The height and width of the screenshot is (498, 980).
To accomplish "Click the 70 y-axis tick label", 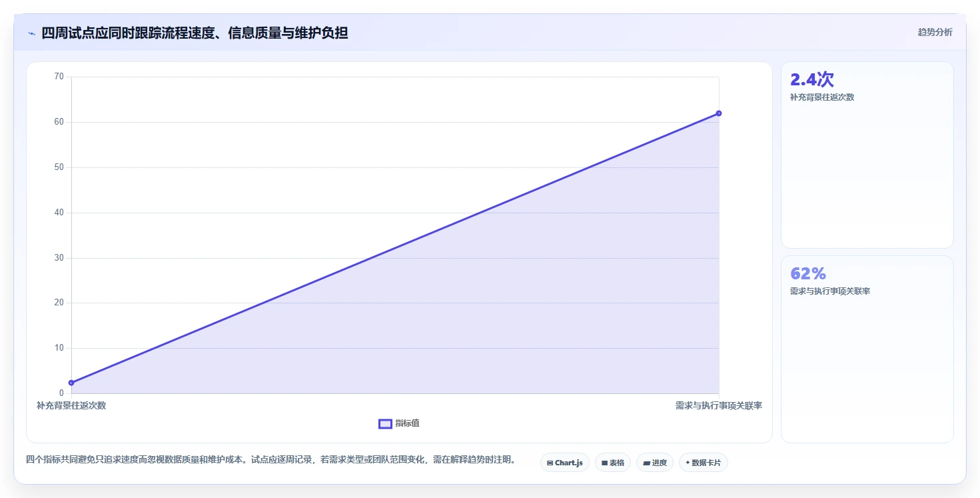I will [x=59, y=77].
